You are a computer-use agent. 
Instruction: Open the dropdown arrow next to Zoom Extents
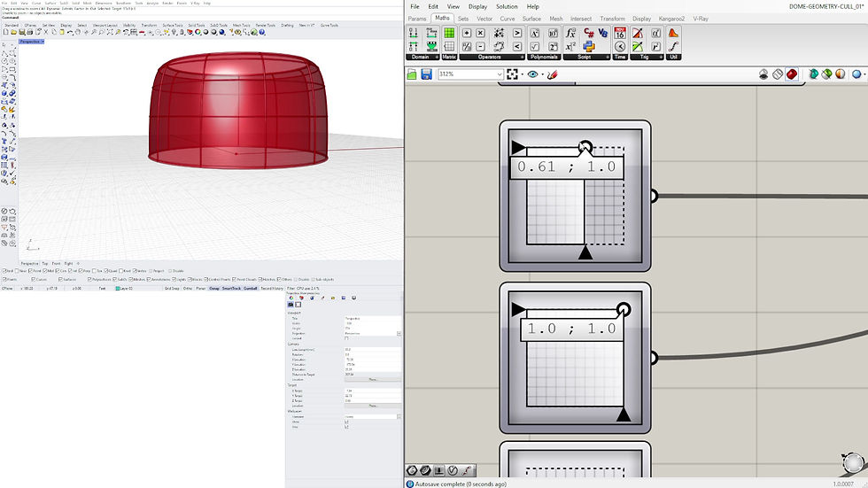522,74
